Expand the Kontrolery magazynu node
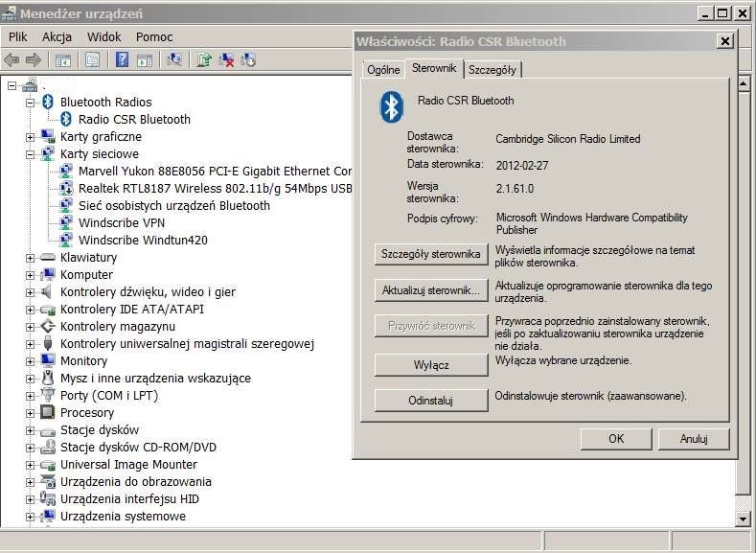The height and width of the screenshot is (553, 756). (x=30, y=327)
